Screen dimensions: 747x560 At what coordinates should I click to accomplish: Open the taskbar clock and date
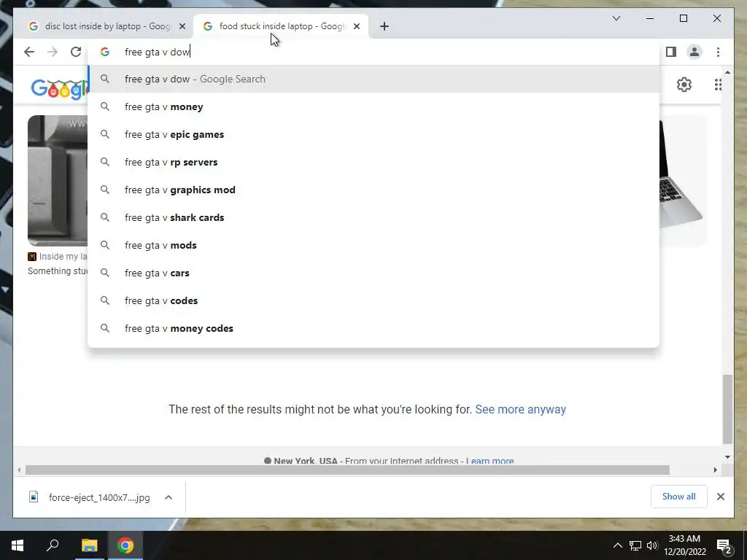point(684,545)
